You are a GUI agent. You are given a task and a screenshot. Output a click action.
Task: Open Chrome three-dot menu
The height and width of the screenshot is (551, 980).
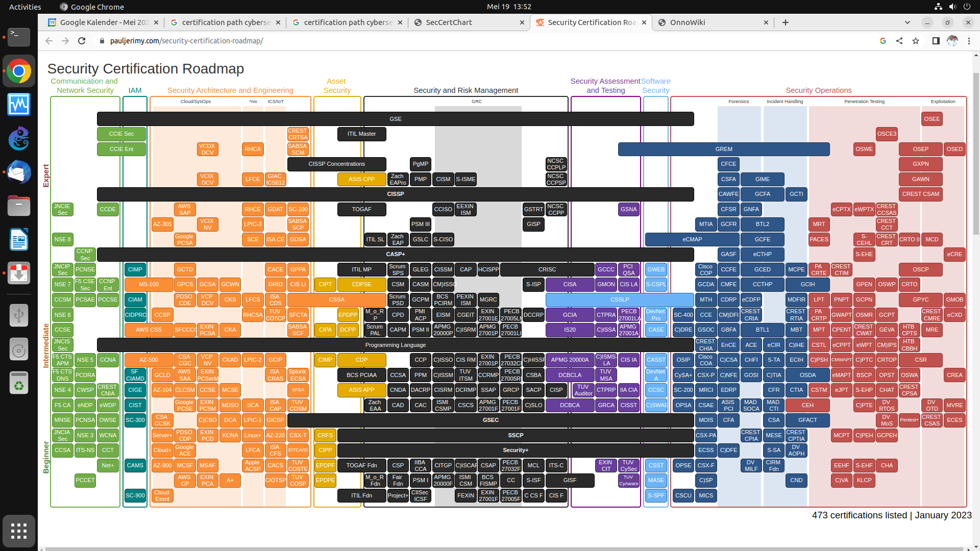969,41
